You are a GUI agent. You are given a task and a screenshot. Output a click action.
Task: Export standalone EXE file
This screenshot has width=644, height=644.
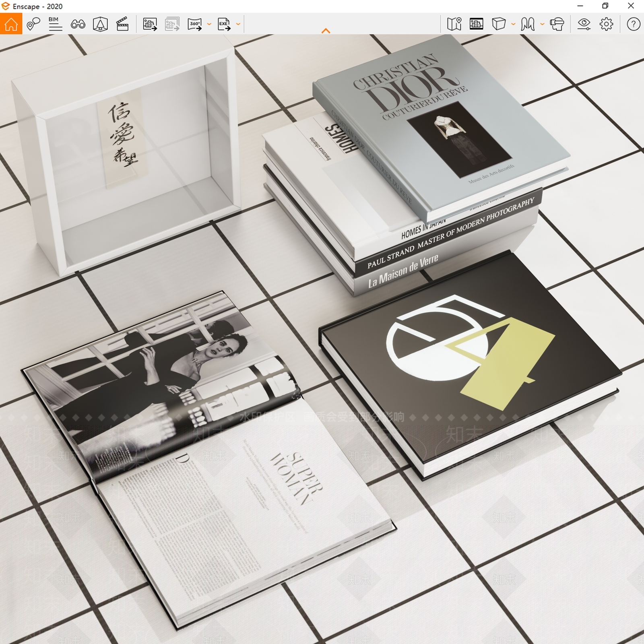224,24
